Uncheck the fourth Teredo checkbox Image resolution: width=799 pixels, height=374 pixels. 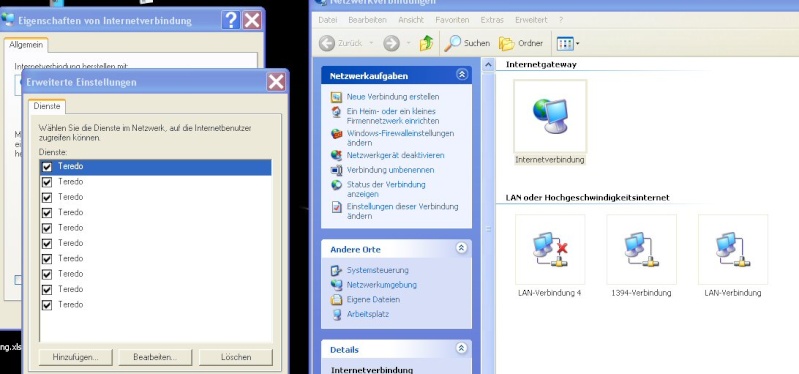[x=47, y=213]
